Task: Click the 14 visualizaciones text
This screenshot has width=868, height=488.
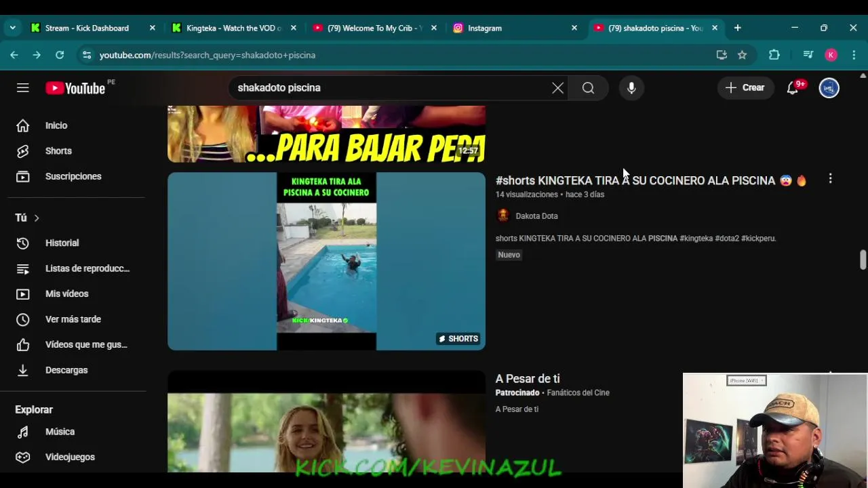Action: (x=527, y=195)
